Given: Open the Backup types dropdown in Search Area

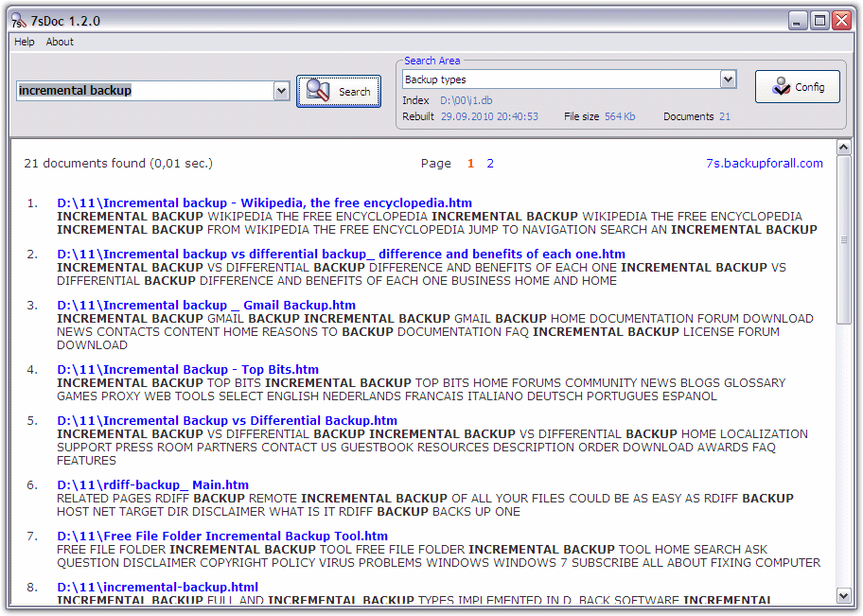Looking at the screenshot, I should (x=728, y=80).
